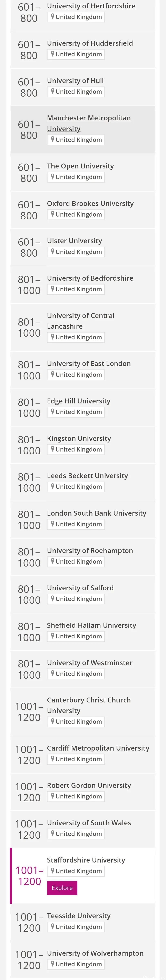Click the location pin under University of Salford

[52, 598]
